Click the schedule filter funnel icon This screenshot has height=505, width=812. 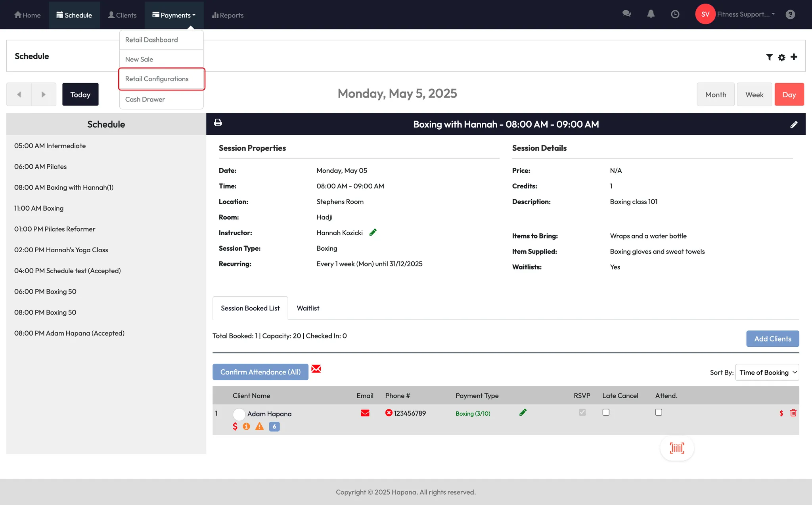(769, 57)
